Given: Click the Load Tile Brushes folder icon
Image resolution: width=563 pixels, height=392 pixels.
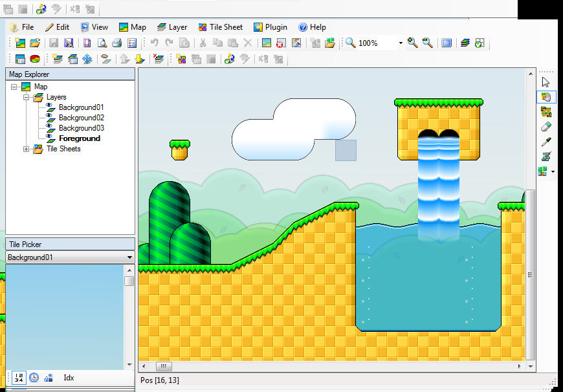Looking at the screenshot, I should tap(330, 43).
